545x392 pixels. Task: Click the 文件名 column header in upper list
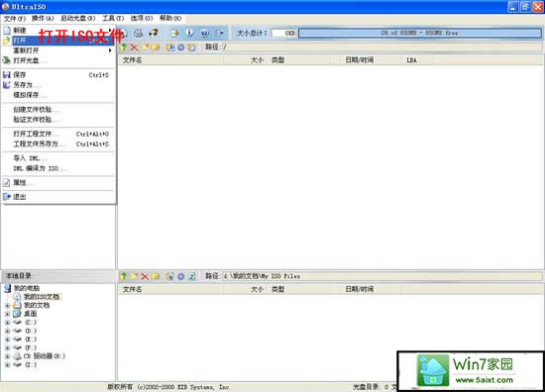[x=132, y=60]
